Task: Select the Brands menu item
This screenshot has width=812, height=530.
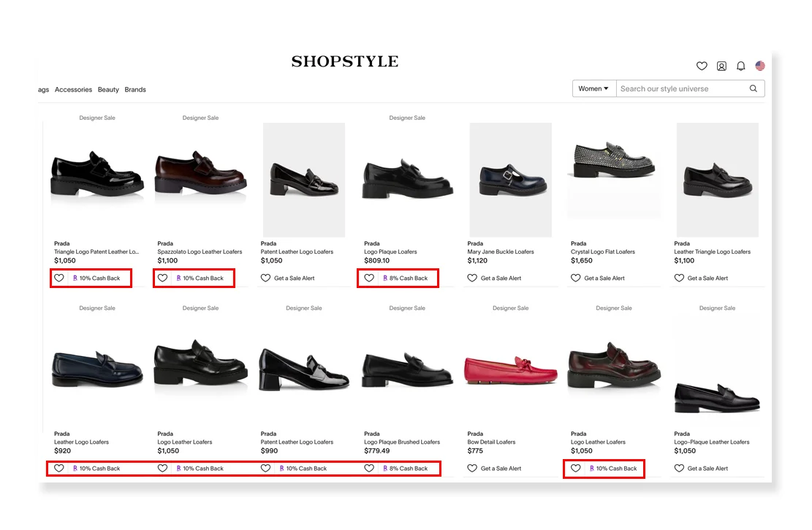Action: [x=135, y=89]
